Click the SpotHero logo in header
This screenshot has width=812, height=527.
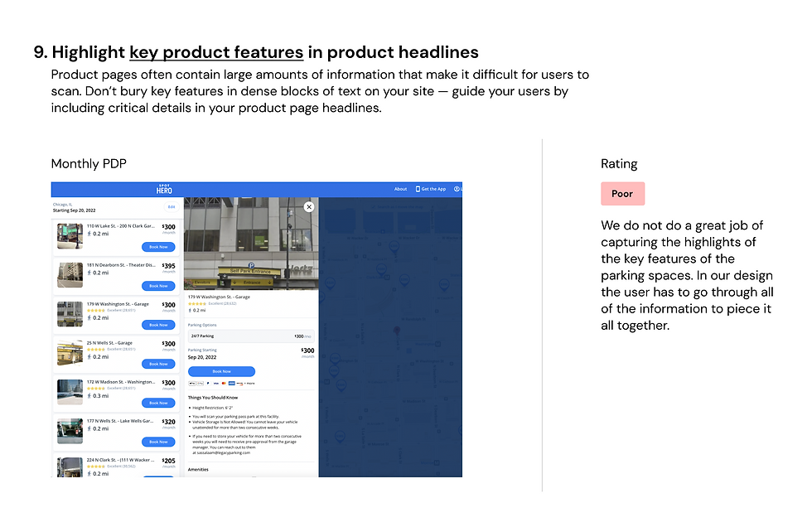[x=164, y=189]
